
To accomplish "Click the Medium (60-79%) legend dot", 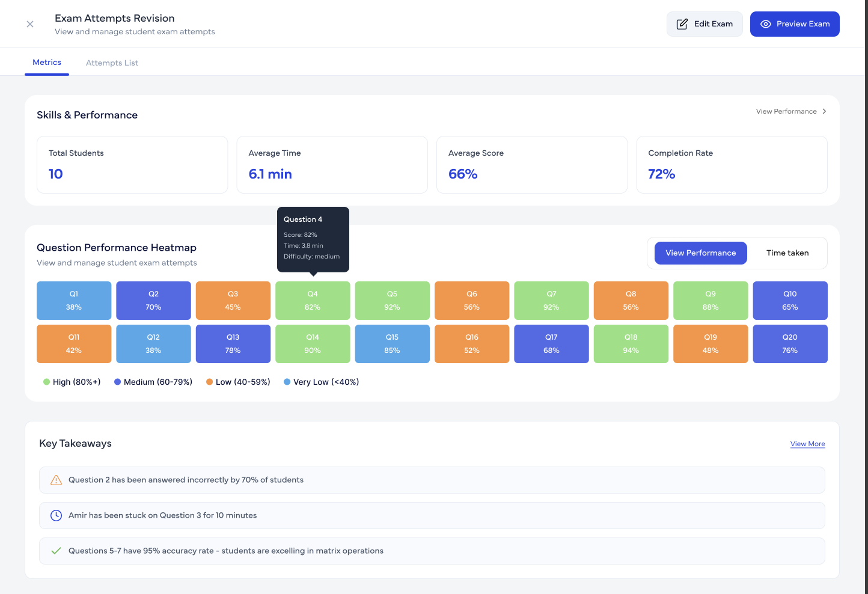I will click(118, 382).
